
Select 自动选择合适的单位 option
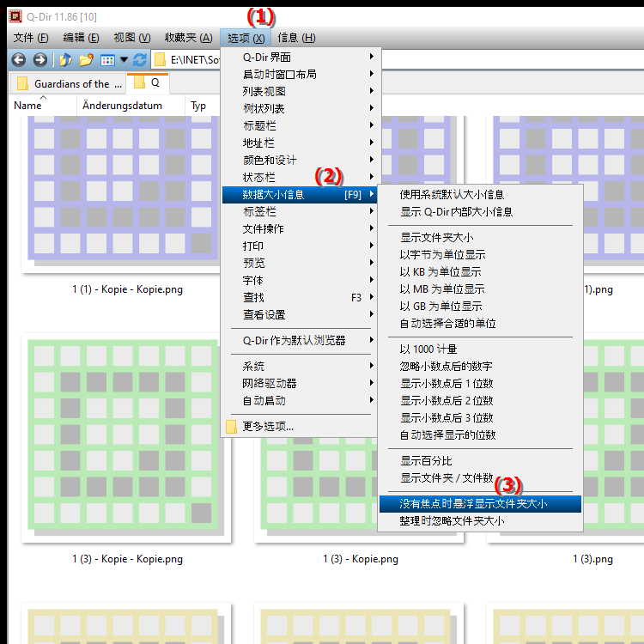[x=480, y=324]
